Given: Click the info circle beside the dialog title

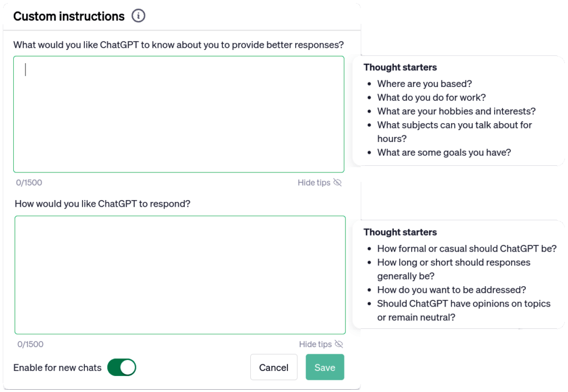Looking at the screenshot, I should tap(138, 16).
